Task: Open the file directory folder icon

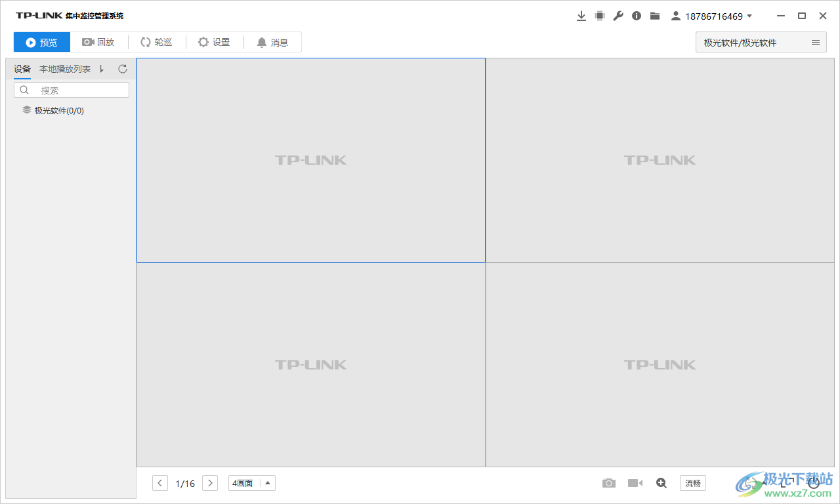Action: pyautogui.click(x=654, y=15)
